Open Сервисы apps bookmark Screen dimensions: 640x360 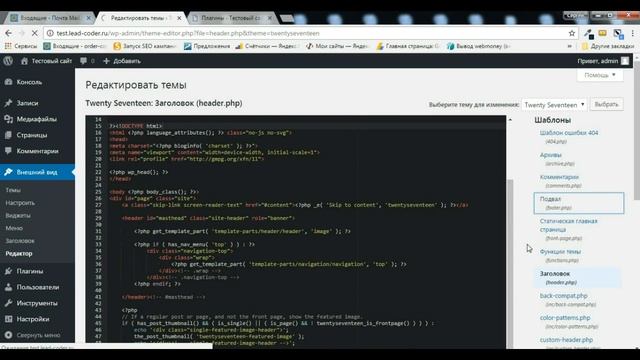coord(21,46)
